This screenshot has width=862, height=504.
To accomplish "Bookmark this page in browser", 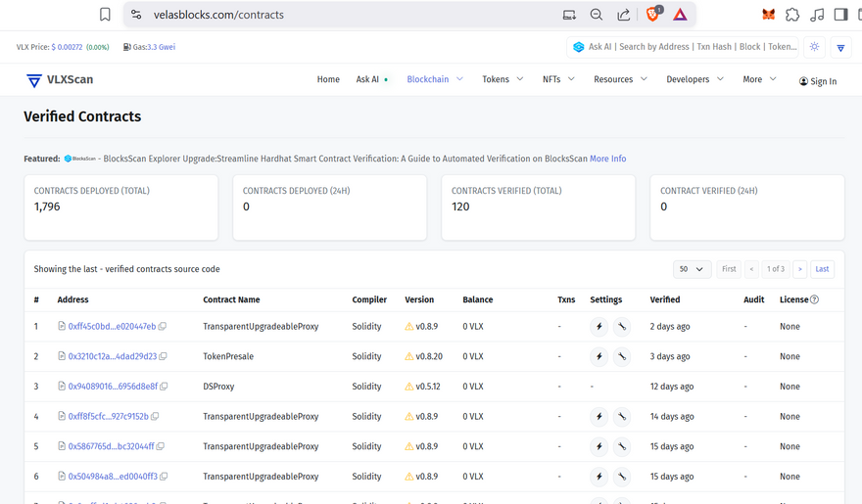I will click(x=105, y=15).
